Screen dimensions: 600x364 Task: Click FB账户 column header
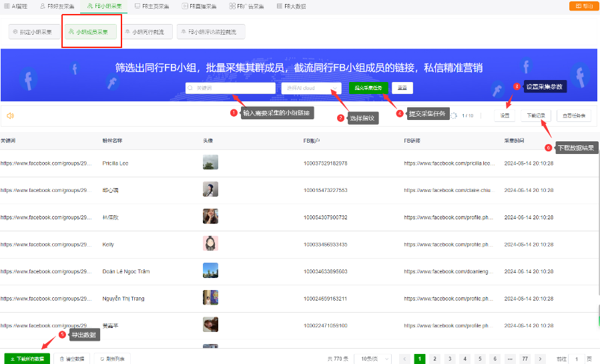[312, 141]
